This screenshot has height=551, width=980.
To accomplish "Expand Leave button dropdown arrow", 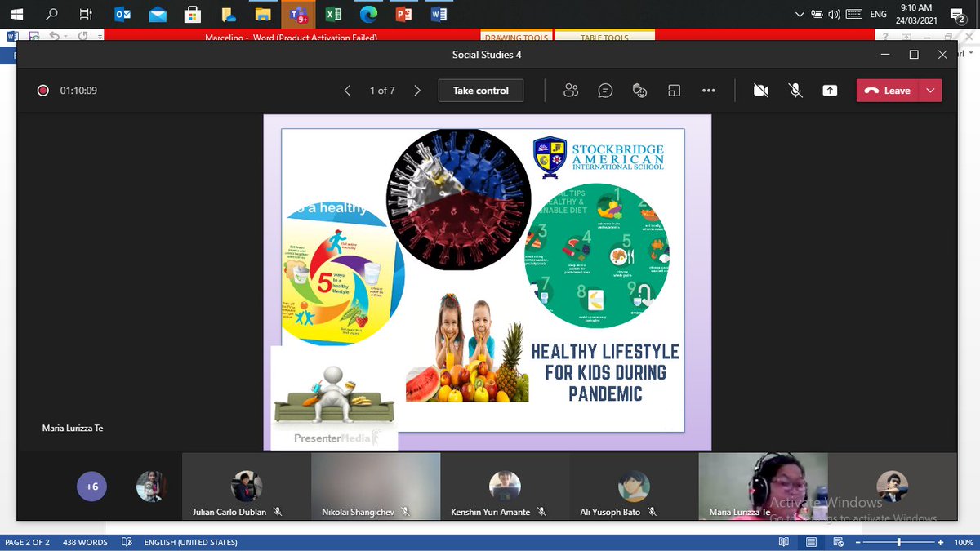I will click(930, 91).
